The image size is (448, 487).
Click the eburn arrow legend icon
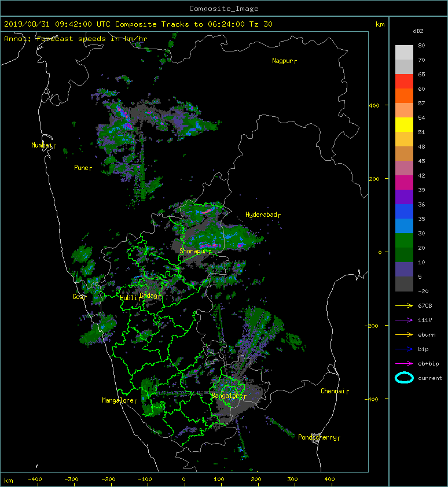pos(404,335)
